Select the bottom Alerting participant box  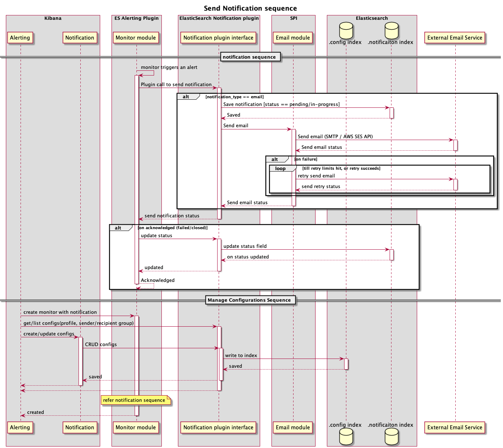(x=20, y=427)
